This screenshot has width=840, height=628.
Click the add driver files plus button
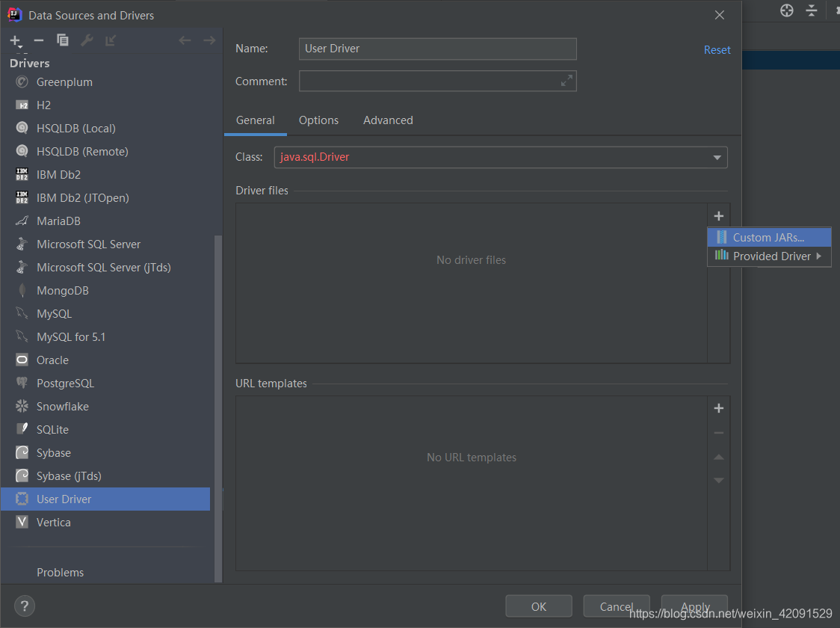719,216
